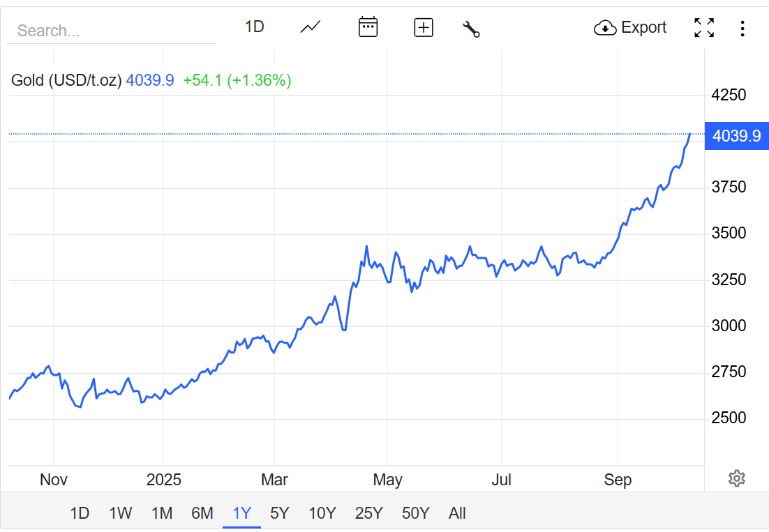Screen dimensions: 769x532
Task: Open the 1D interval dropdown
Action: click(x=254, y=27)
